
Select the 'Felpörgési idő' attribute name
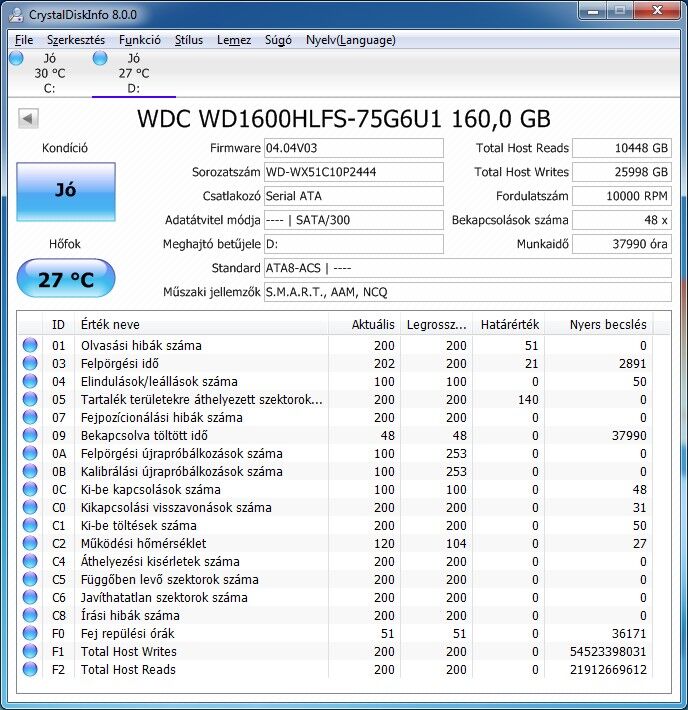point(120,363)
